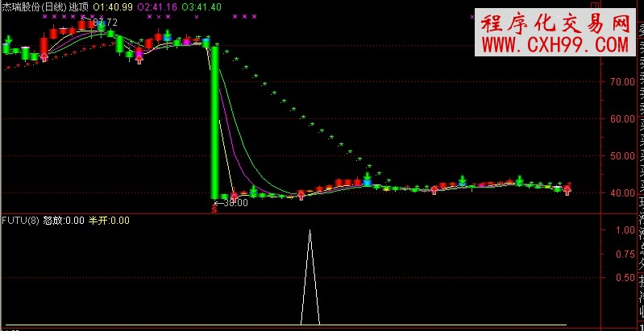Click the 0.75 sub-chart axis label
Viewport: 644px width, 331px height.
click(625, 253)
